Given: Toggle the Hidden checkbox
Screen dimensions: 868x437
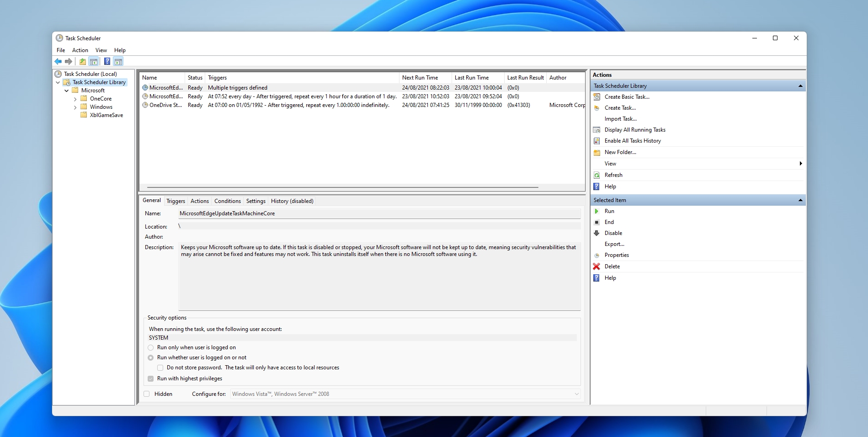Looking at the screenshot, I should [147, 394].
